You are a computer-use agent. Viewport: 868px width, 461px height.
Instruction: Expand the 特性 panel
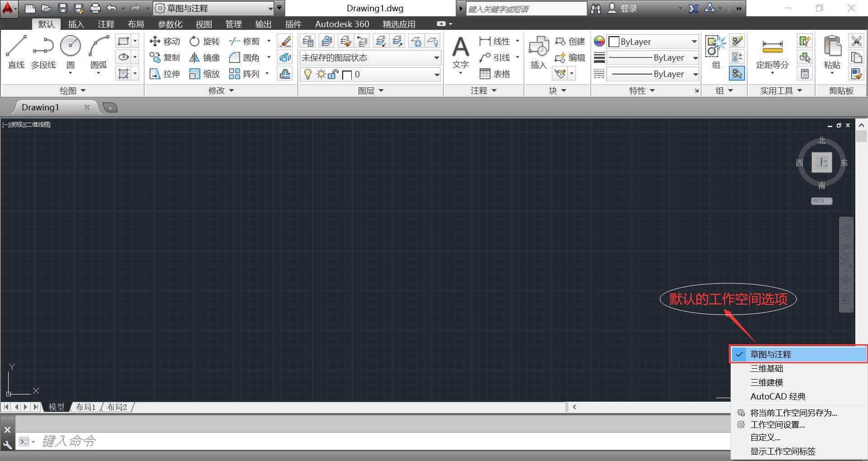pyautogui.click(x=642, y=90)
